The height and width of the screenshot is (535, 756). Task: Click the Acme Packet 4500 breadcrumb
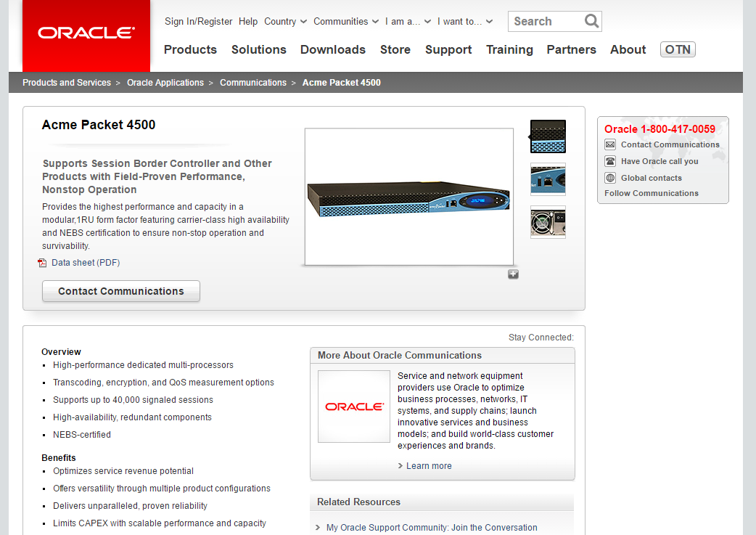[341, 83]
